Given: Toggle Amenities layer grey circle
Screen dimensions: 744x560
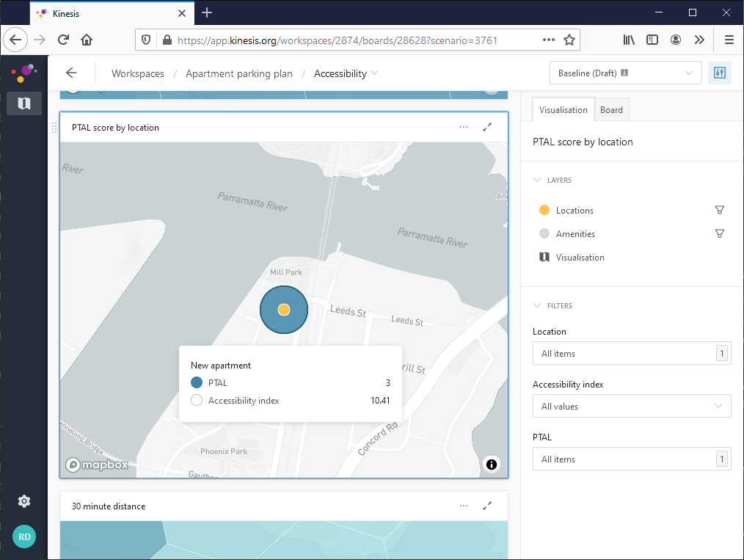Looking at the screenshot, I should click(x=544, y=233).
